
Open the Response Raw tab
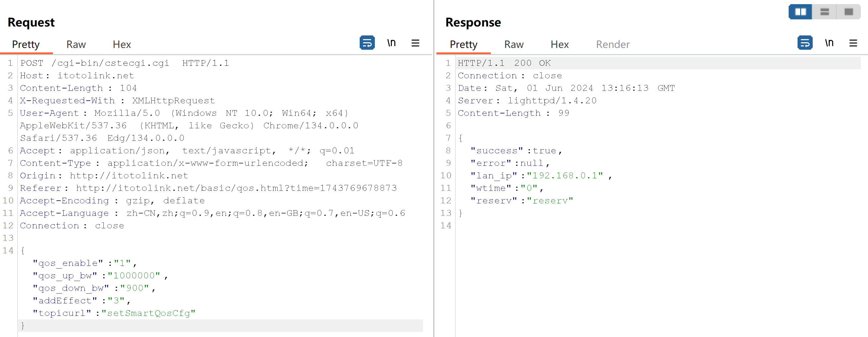pyautogui.click(x=514, y=44)
